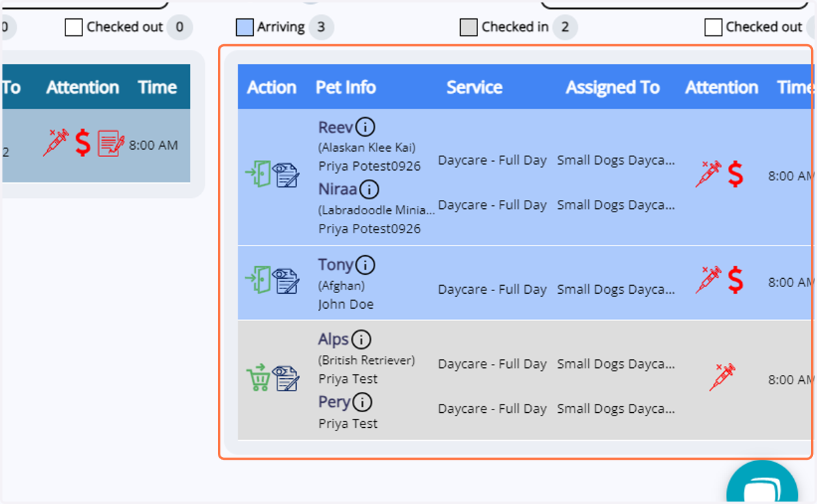Toggle the Arriving filter checkbox
The width and height of the screenshot is (817, 504).
click(x=245, y=27)
